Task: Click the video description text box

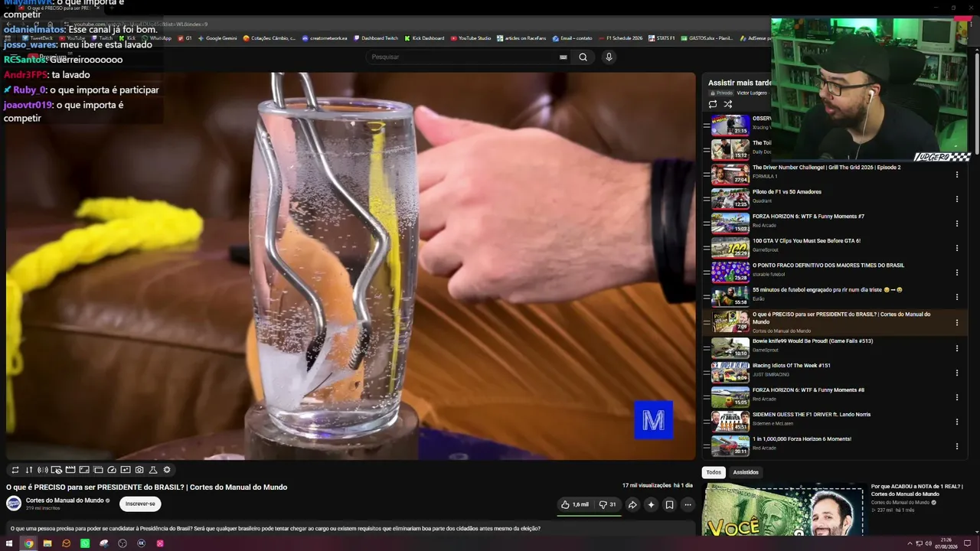Action: coord(351,528)
